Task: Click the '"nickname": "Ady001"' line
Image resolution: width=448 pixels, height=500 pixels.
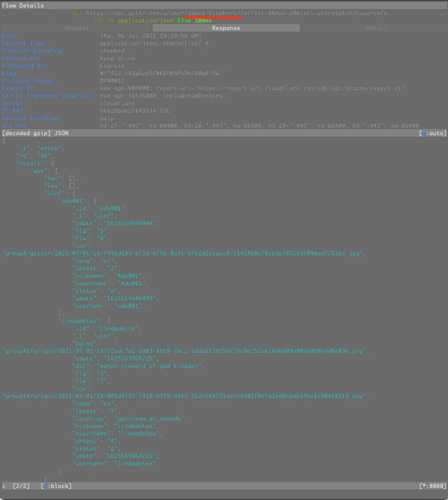Action: coord(109,276)
